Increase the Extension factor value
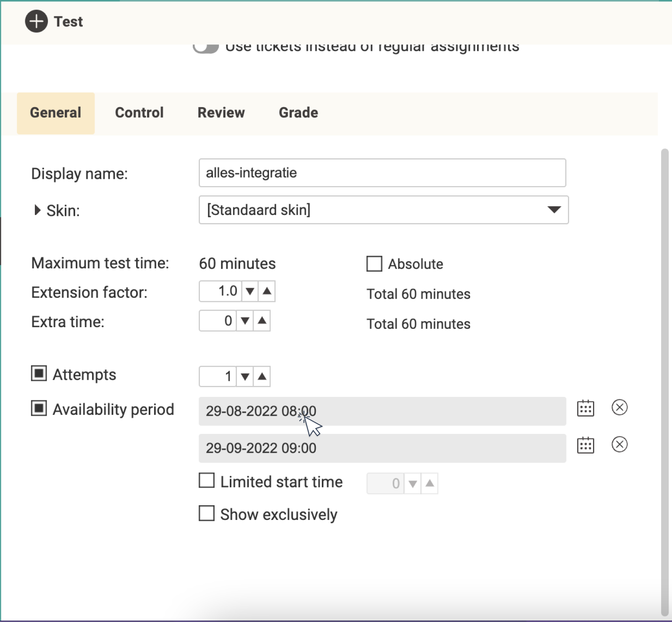Screen dimensions: 672x622 267,291
